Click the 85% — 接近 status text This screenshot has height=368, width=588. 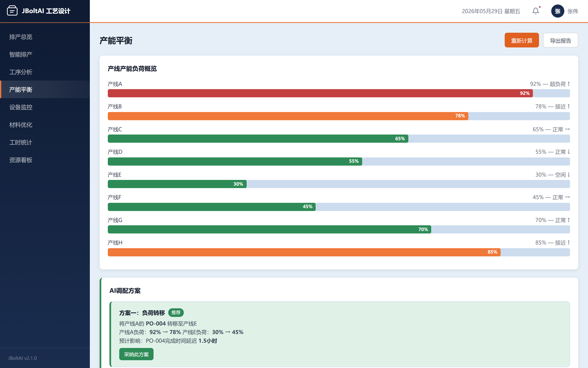(x=552, y=243)
